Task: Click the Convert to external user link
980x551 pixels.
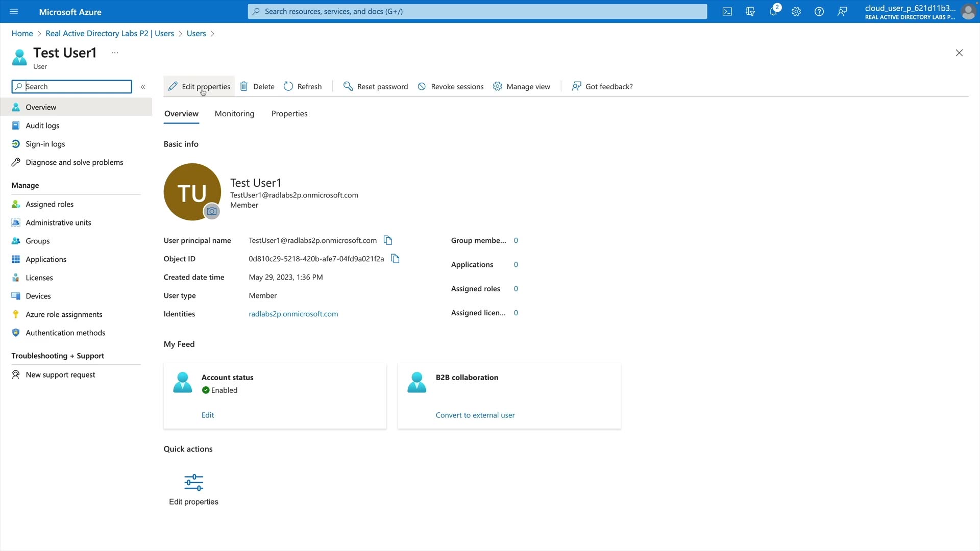Action: coord(475,415)
